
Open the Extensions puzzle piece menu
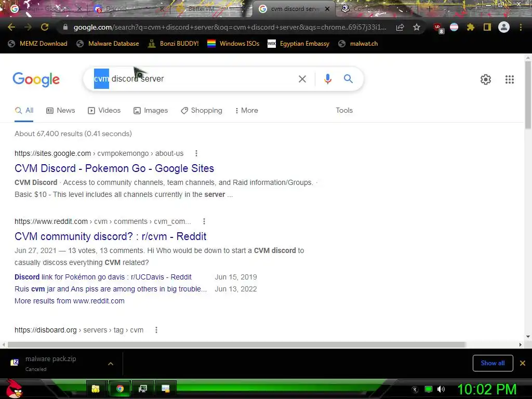[x=471, y=27]
